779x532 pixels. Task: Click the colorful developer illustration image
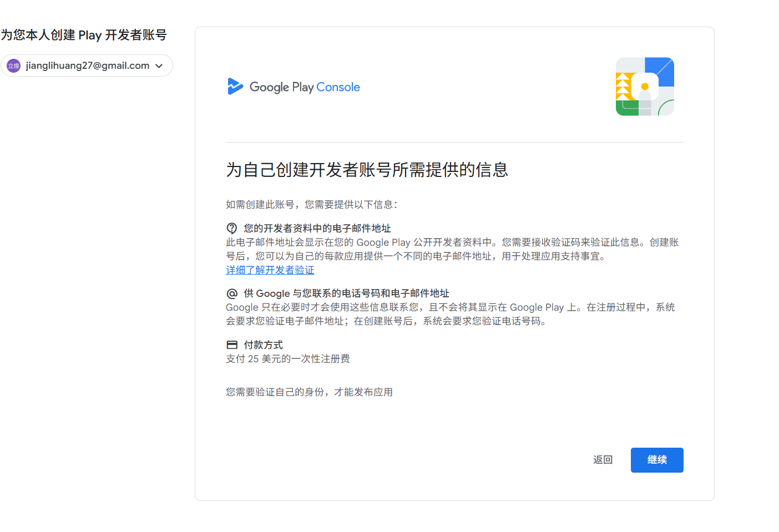pos(645,87)
